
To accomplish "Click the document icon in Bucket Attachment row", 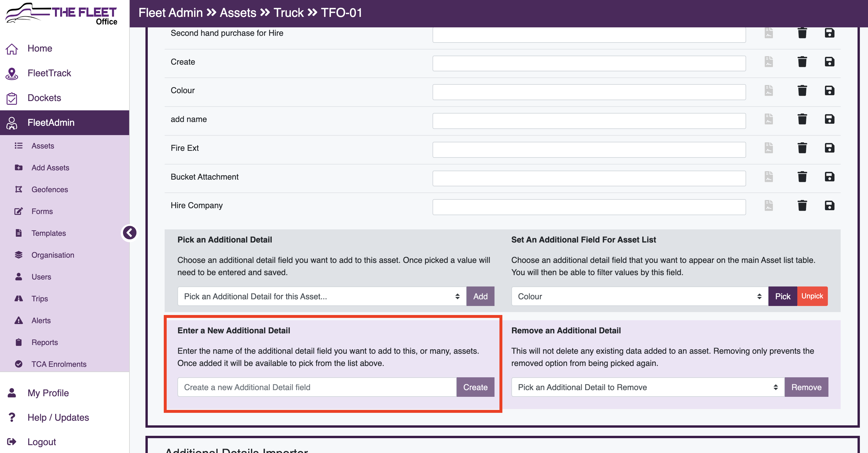I will point(769,177).
